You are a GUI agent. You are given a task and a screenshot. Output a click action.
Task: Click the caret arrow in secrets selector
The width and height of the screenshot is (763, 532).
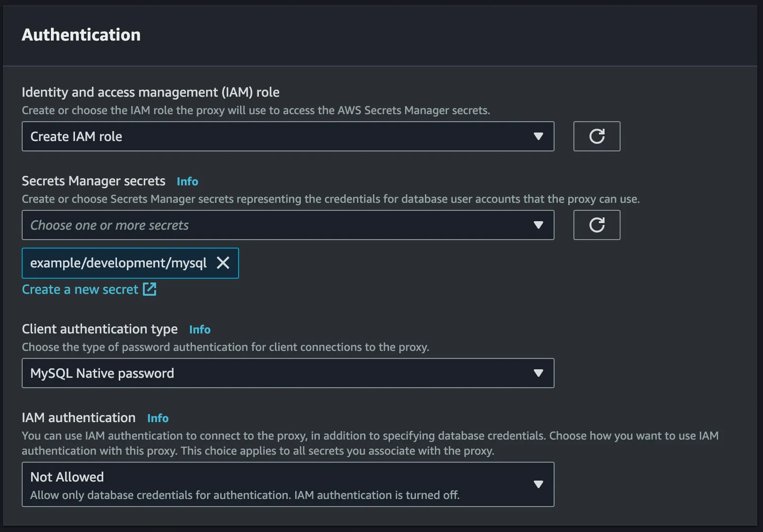click(x=538, y=225)
